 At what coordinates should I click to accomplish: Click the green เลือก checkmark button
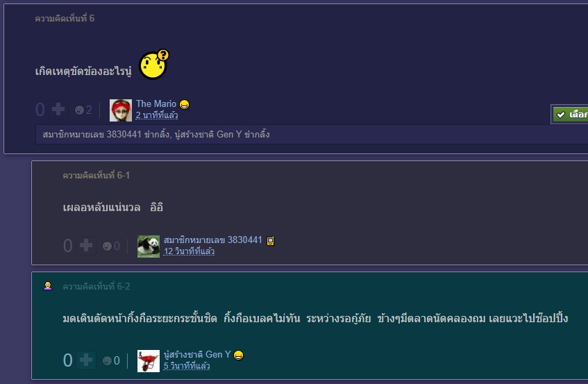point(571,115)
